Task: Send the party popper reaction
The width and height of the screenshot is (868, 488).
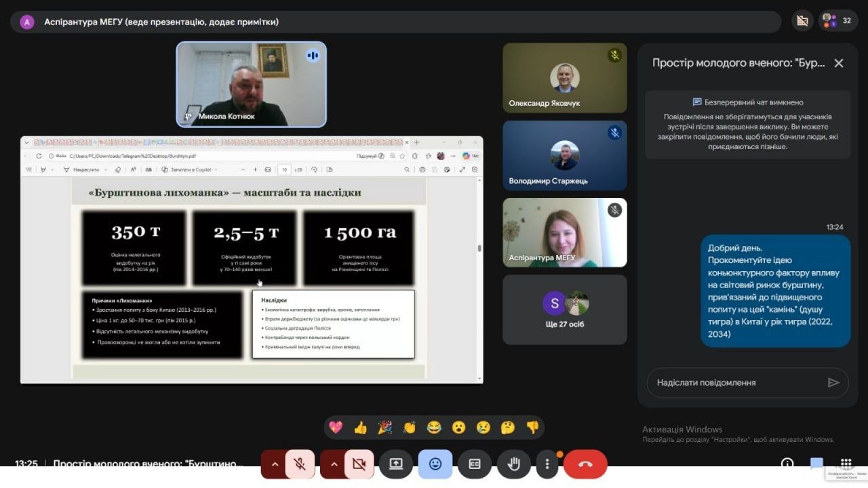Action: click(384, 427)
